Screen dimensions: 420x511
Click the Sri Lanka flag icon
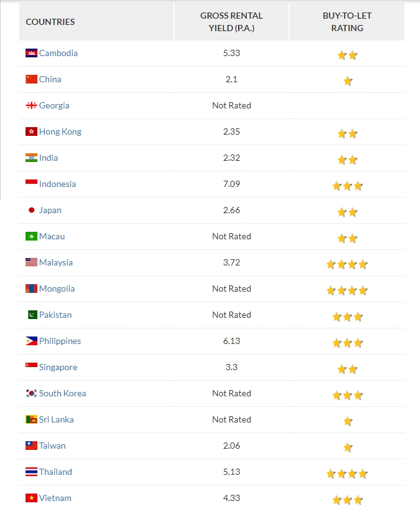pyautogui.click(x=31, y=419)
